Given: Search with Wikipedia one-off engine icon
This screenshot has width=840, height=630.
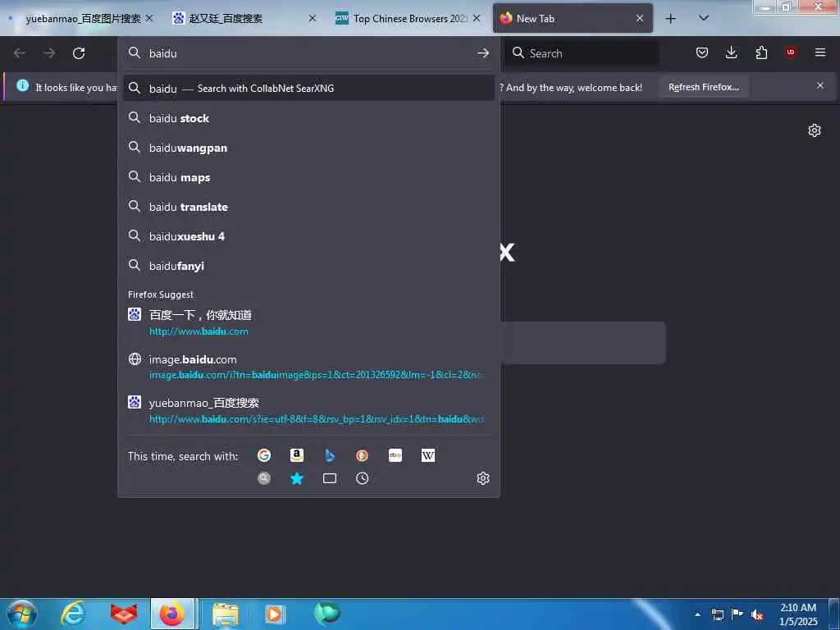Looking at the screenshot, I should point(428,455).
